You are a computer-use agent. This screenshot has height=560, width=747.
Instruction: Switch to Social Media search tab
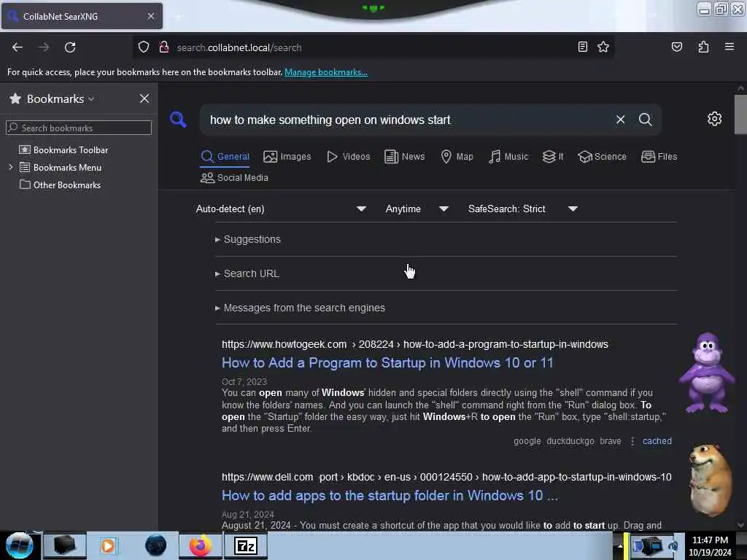[234, 178]
